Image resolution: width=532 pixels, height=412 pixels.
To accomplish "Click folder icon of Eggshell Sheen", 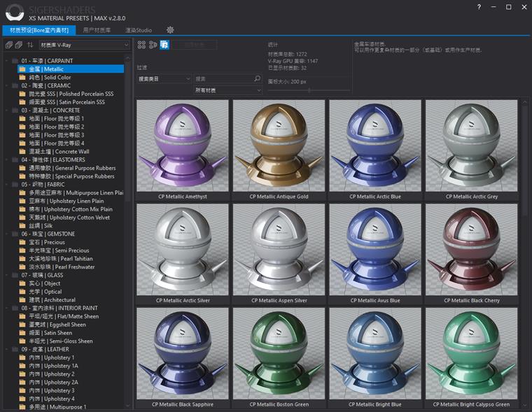I will [22, 325].
